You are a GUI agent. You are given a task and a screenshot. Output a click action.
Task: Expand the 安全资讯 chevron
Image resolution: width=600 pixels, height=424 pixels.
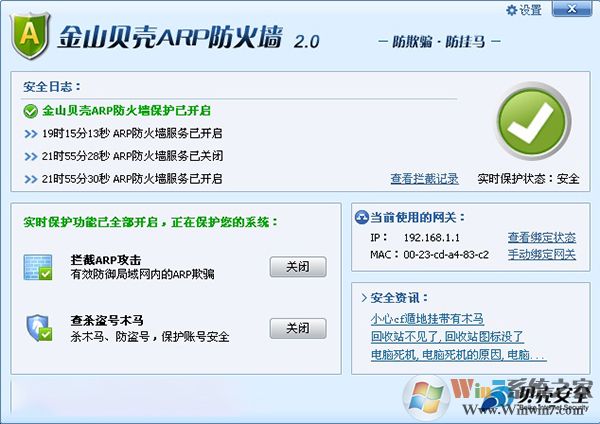coord(364,298)
